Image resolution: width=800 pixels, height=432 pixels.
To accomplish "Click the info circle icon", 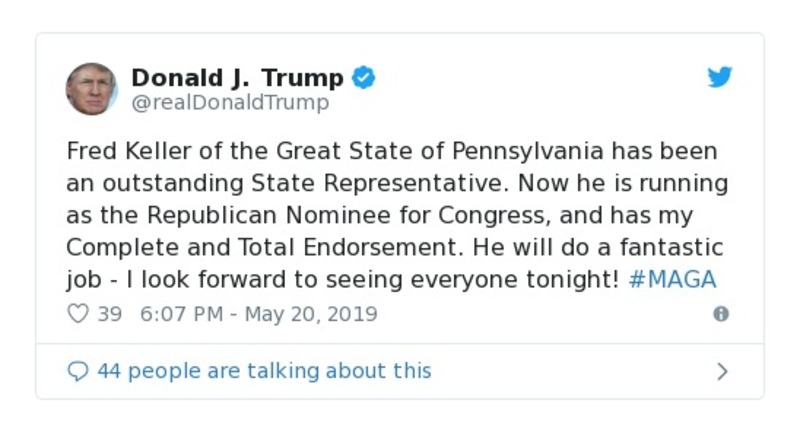I will coord(720,314).
